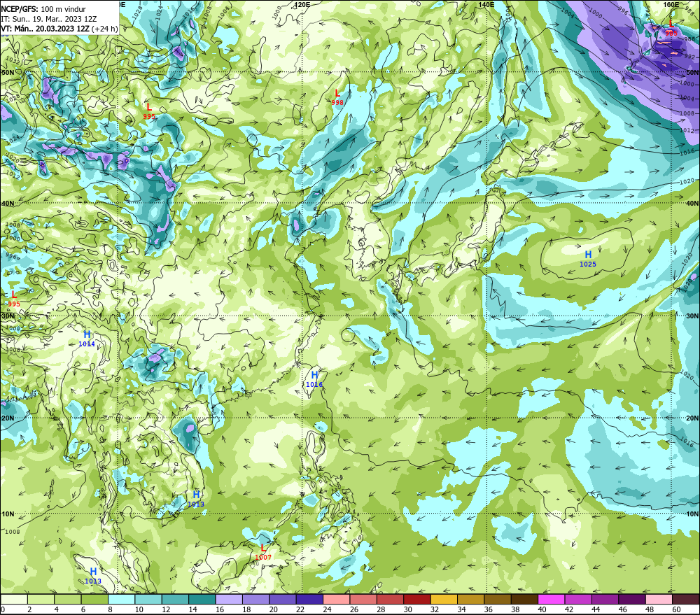
Task: Click the 32–34 gold legend swatch
Action: pos(444,599)
